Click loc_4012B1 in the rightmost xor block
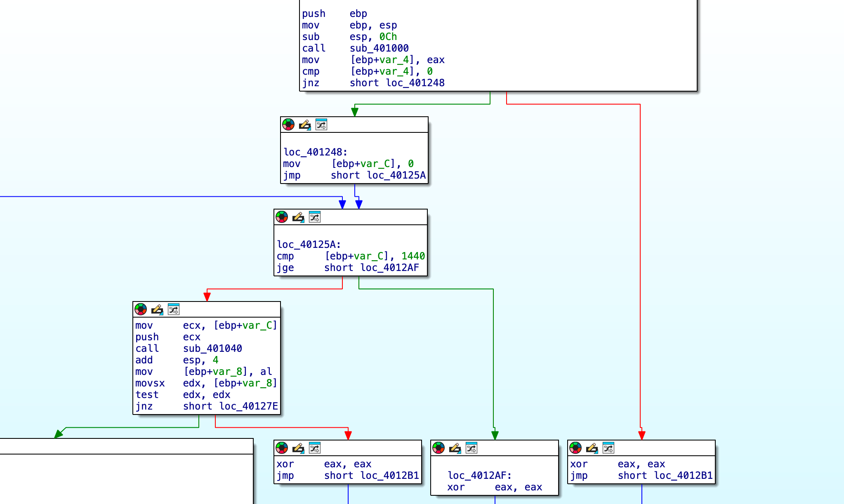 683,476
